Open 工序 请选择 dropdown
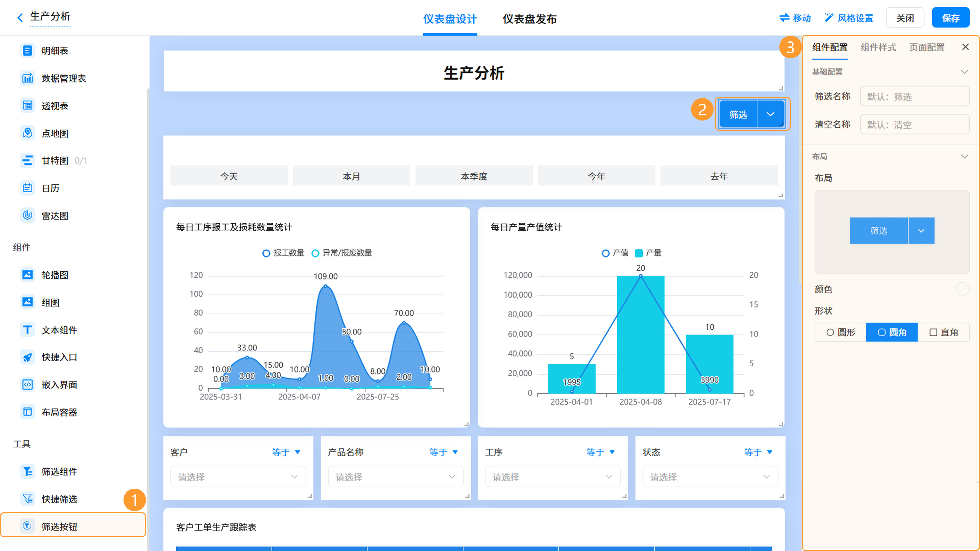The width and height of the screenshot is (980, 551). (552, 476)
